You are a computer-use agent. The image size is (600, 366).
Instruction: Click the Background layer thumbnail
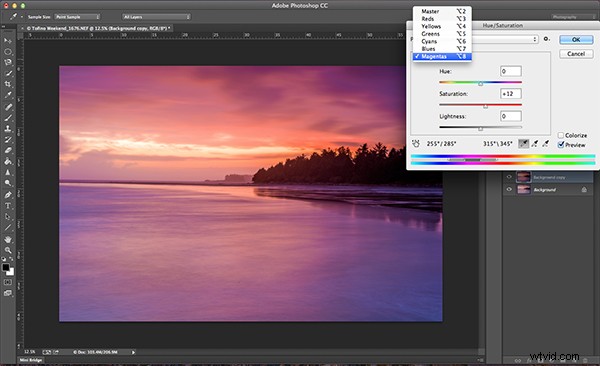click(x=523, y=189)
